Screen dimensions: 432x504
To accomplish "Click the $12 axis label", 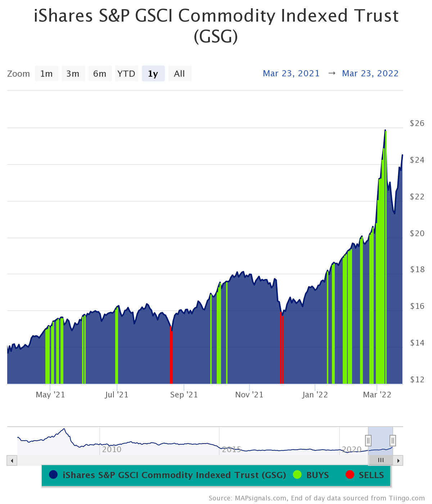I will [x=417, y=379].
